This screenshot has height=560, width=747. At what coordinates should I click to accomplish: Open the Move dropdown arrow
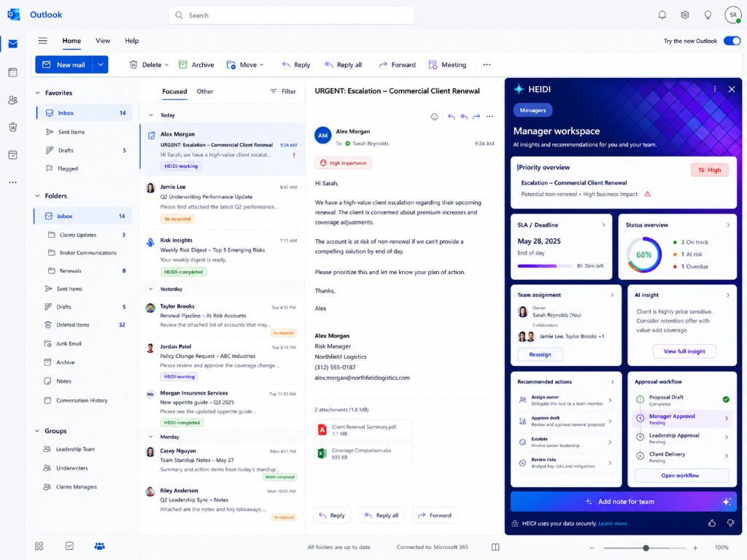tap(262, 65)
